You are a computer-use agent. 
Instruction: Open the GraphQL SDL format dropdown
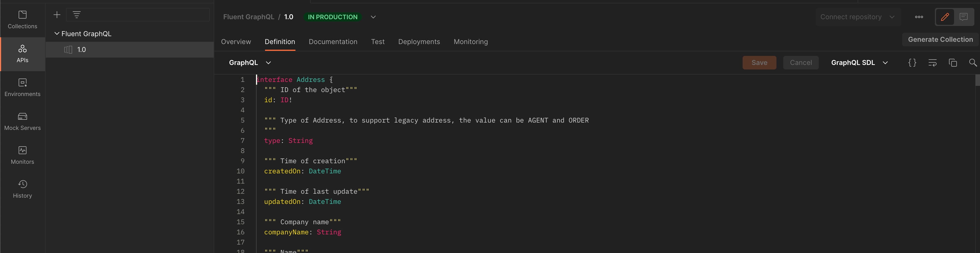[859, 63]
